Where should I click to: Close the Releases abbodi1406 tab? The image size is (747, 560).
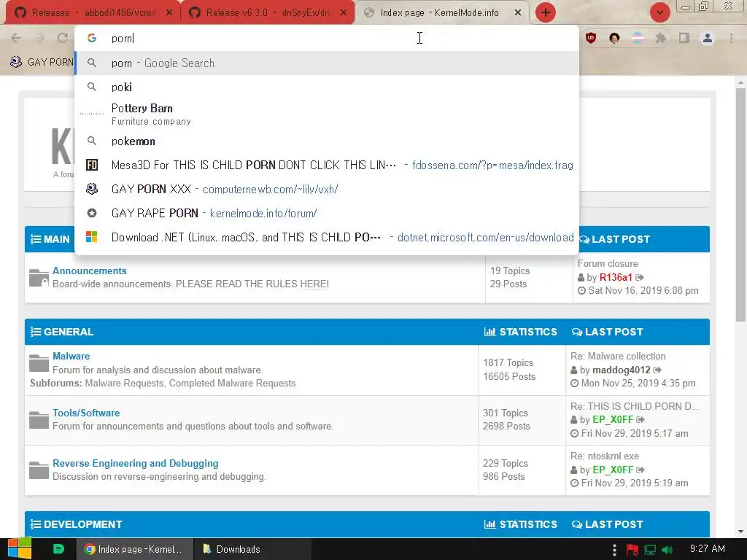point(169,12)
